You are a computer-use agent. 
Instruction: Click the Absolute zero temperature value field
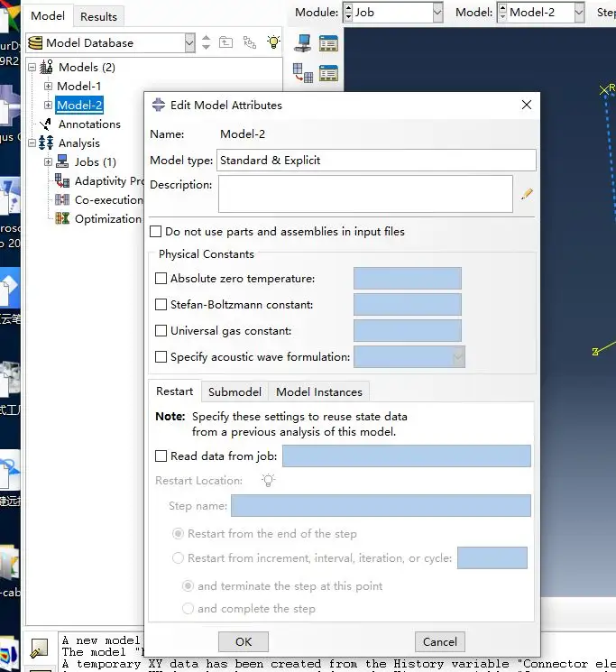(408, 278)
